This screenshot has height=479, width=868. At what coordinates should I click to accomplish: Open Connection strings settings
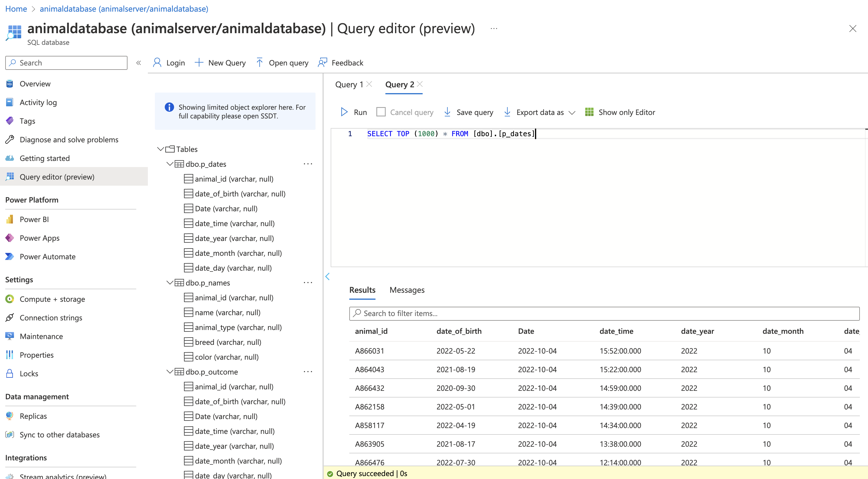pos(51,317)
